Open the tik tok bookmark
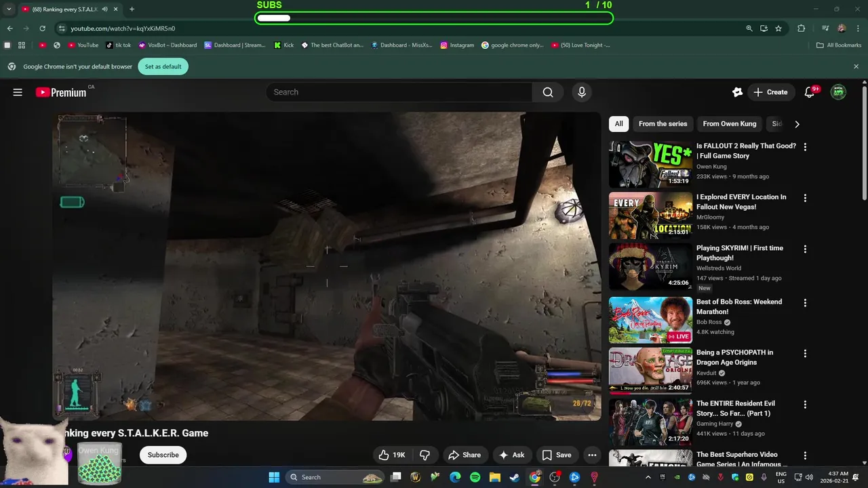This screenshot has width=868, height=488. point(119,45)
